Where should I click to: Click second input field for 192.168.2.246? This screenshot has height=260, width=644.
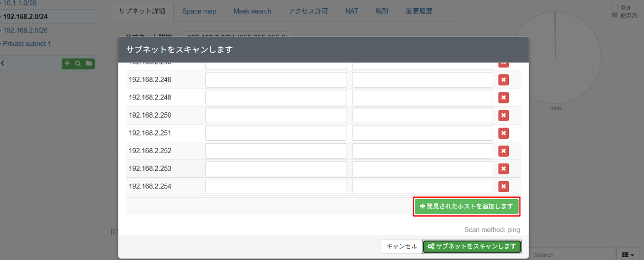423,80
